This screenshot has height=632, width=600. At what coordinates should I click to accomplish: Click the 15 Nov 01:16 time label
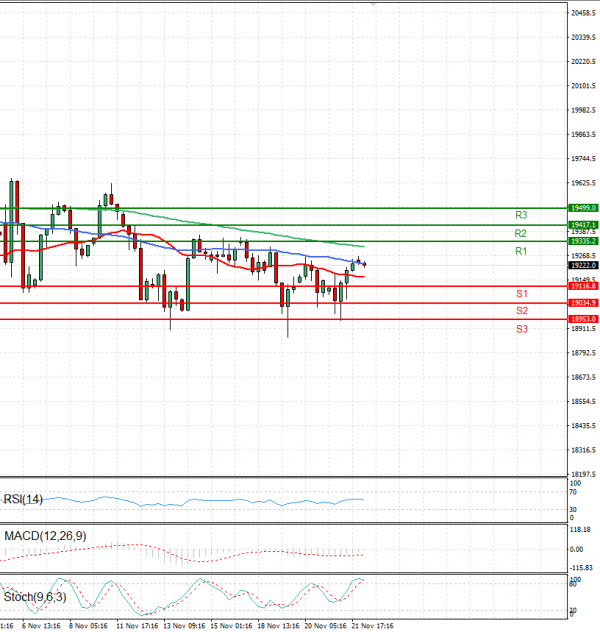coord(231,626)
